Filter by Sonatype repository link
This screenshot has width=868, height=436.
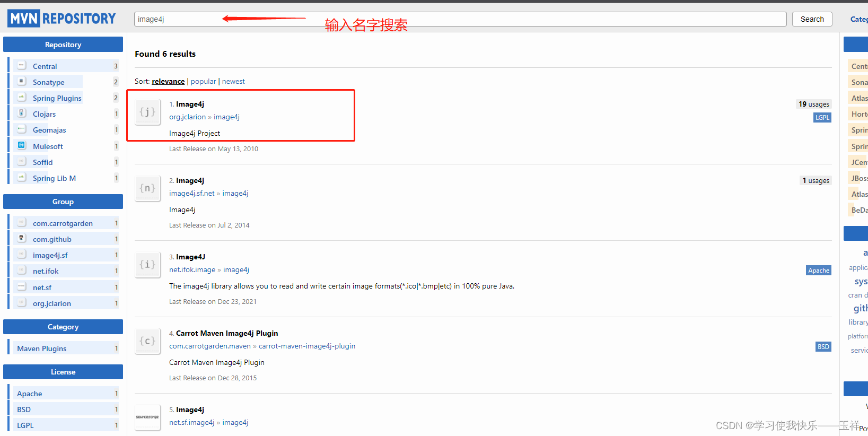pyautogui.click(x=49, y=82)
